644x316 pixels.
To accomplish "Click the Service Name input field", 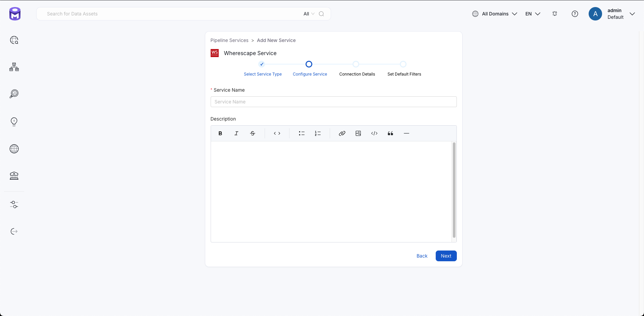I will click(333, 102).
